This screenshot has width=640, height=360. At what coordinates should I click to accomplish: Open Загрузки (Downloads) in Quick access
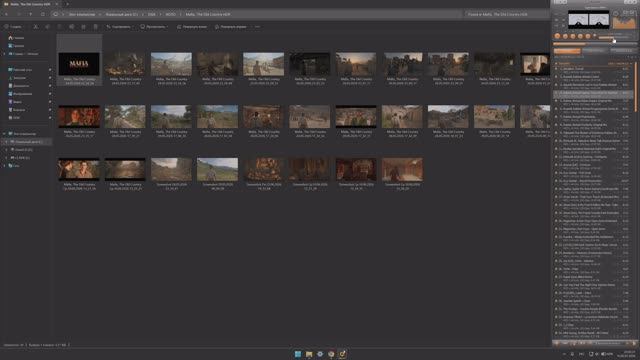point(18,78)
